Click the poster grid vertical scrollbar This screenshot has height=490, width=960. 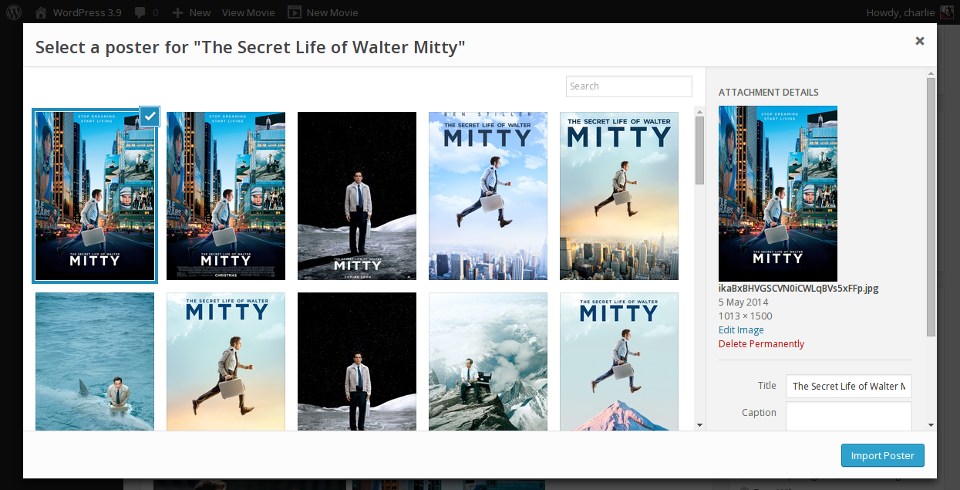[699, 150]
